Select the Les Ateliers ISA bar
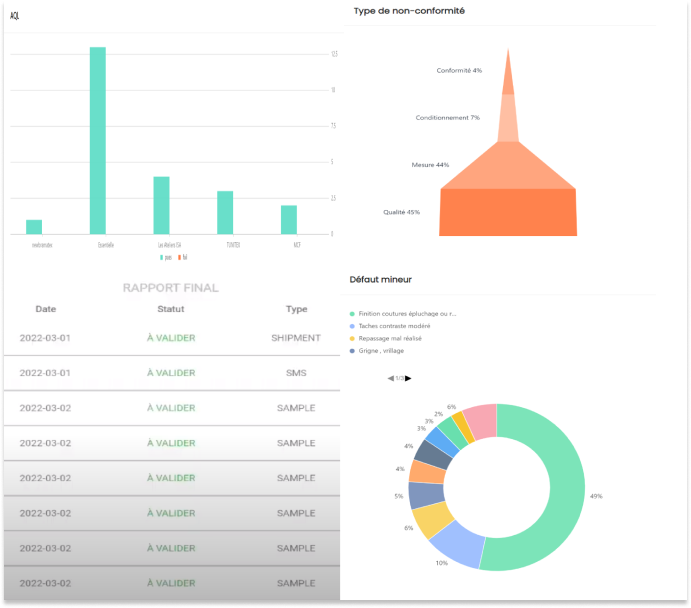The width and height of the screenshot is (691, 608). tap(161, 205)
